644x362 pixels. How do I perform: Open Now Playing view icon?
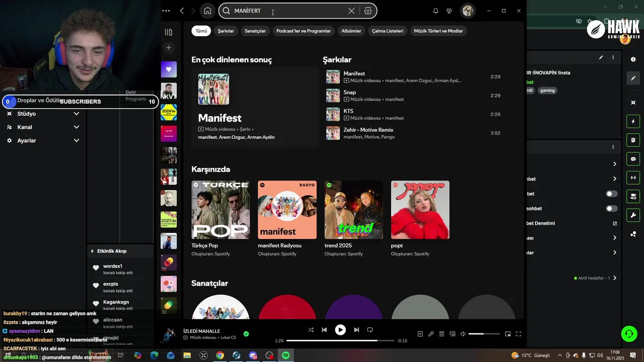(420, 334)
